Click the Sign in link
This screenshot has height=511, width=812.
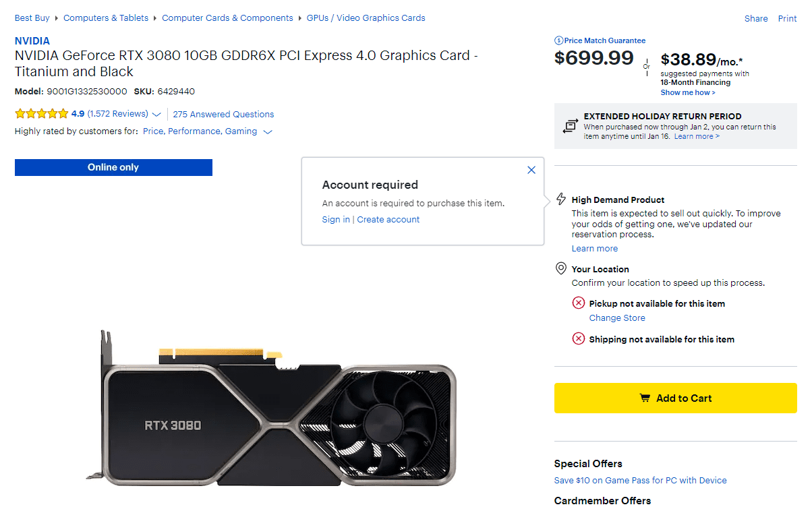point(336,220)
